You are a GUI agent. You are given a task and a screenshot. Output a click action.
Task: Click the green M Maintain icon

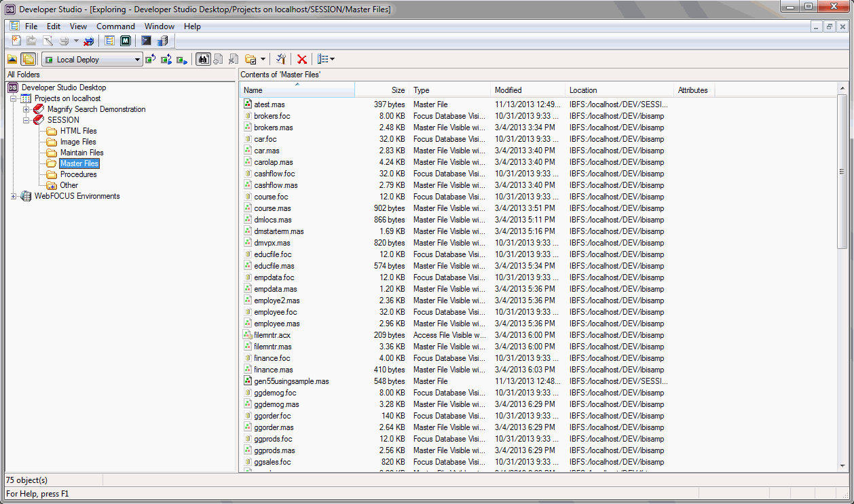(126, 41)
